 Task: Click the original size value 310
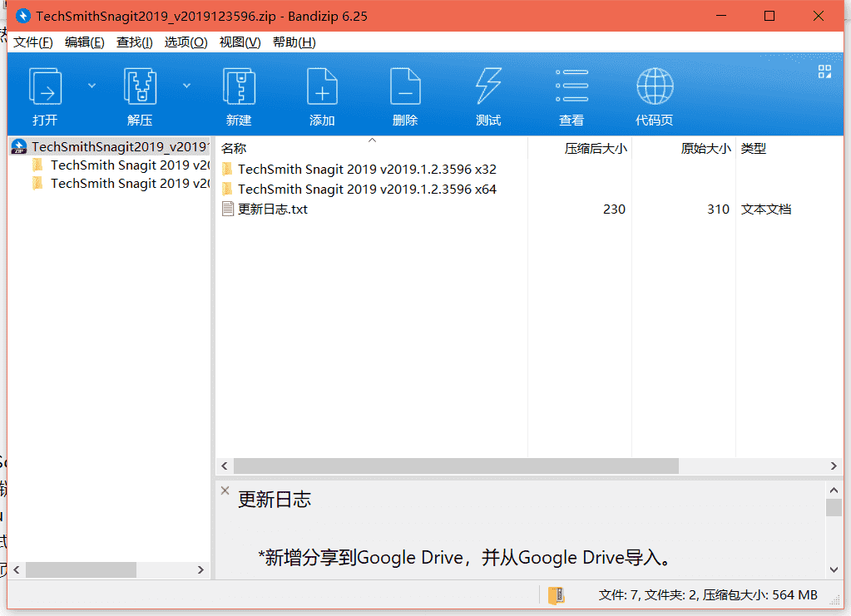pyautogui.click(x=718, y=209)
